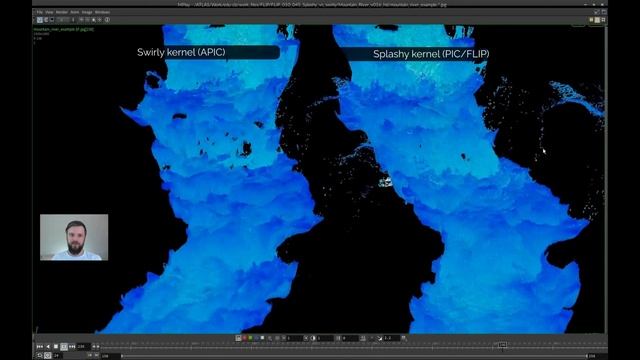This screenshot has height=360, width=640.
Task: Step to previous frame with left arrow
Action: (x=93, y=347)
